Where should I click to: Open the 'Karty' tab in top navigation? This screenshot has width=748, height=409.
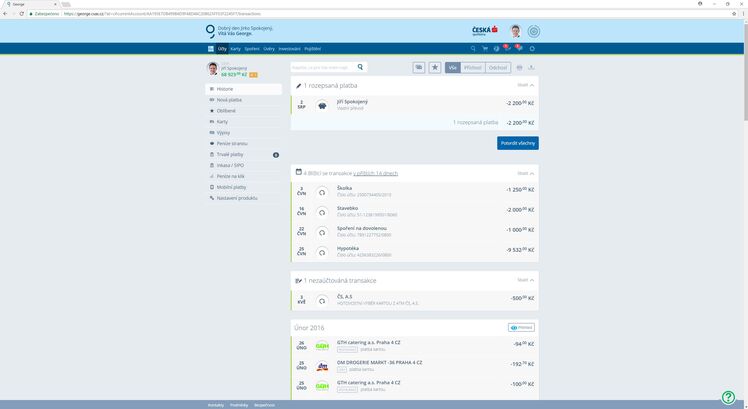click(x=235, y=48)
